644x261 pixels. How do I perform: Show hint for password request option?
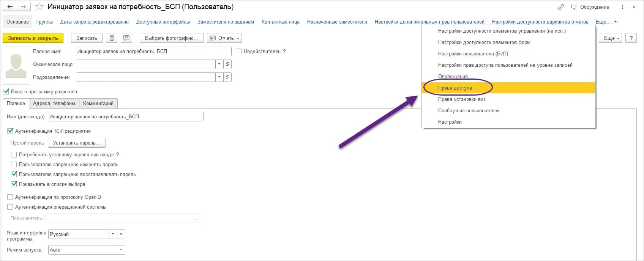click(x=118, y=154)
